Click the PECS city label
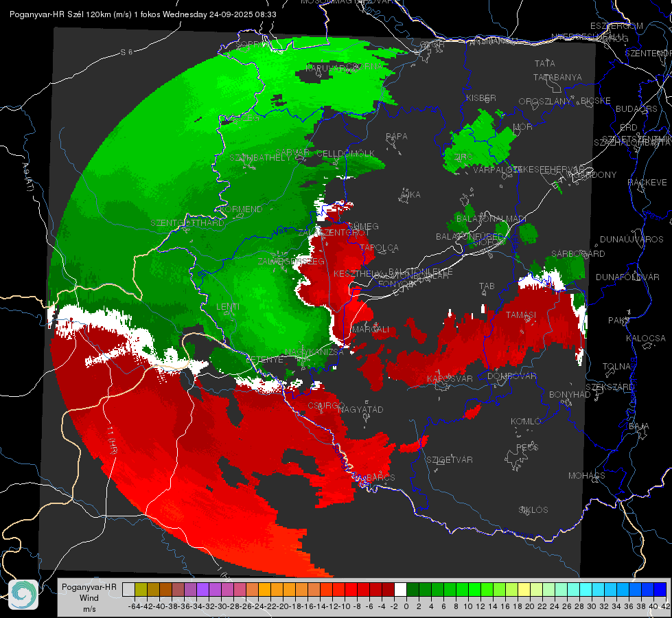The width and height of the screenshot is (672, 618). point(526,448)
